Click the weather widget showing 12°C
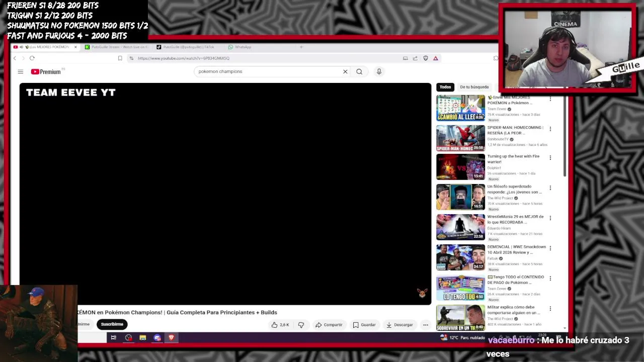 pos(462,338)
